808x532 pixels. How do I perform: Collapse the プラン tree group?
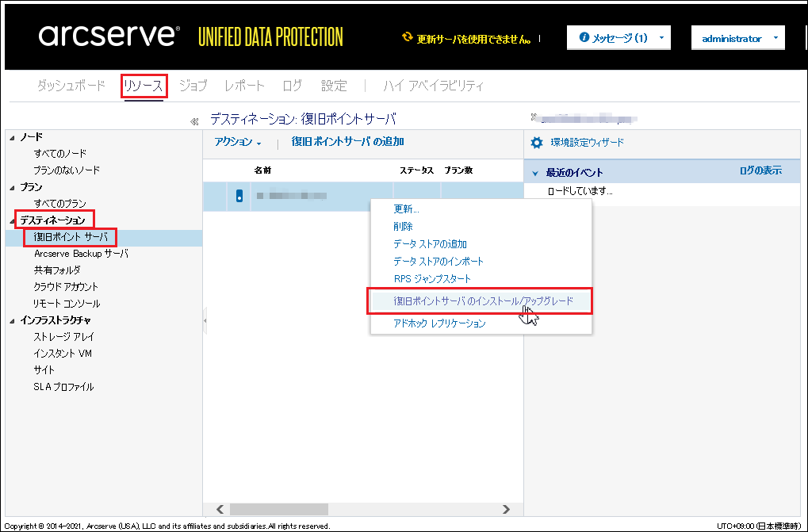tap(13, 187)
